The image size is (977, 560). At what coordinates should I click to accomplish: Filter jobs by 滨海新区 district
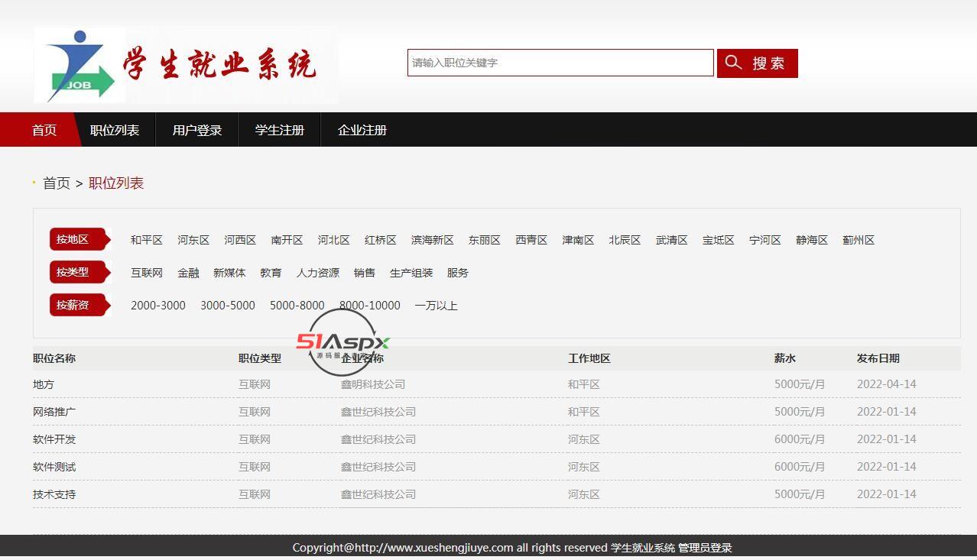(x=433, y=240)
